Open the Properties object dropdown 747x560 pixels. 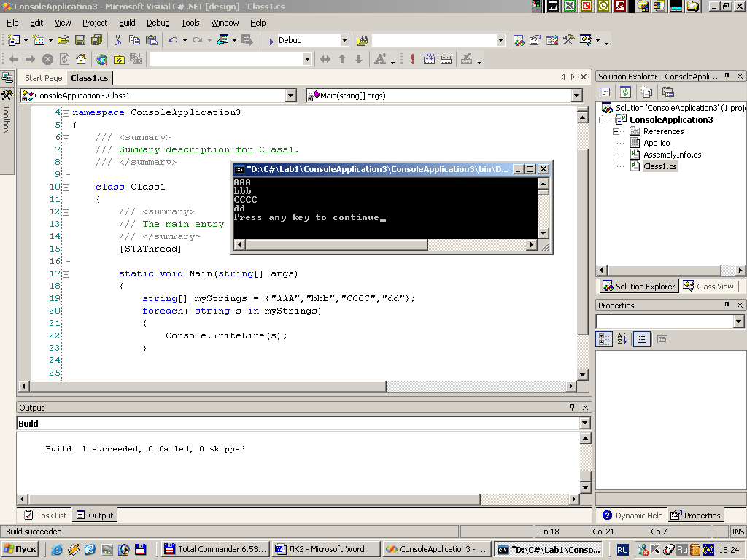(738, 322)
